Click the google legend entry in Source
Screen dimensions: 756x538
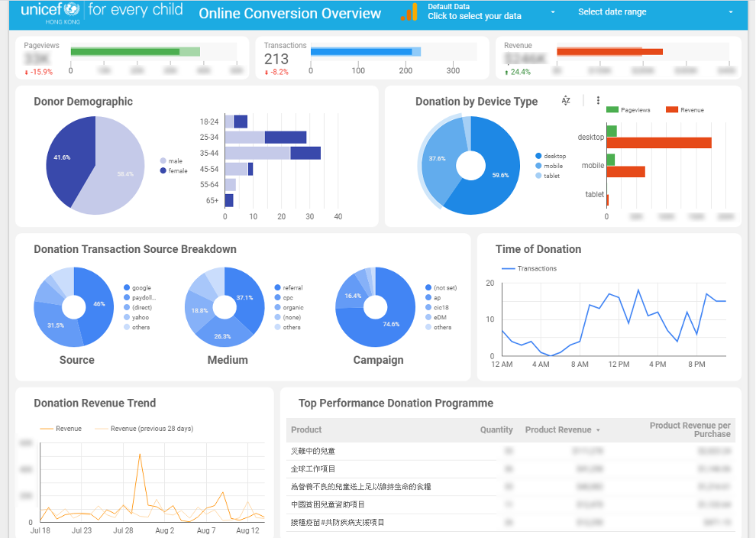137,287
